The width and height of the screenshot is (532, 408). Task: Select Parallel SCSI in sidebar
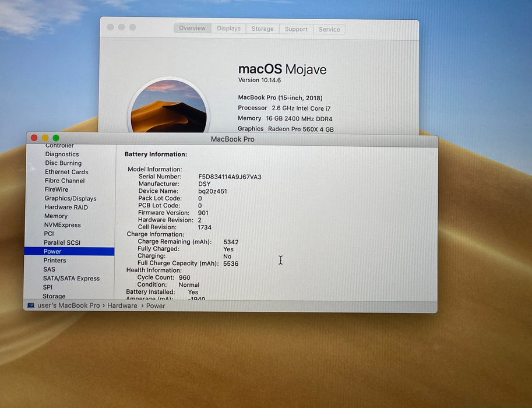(62, 242)
